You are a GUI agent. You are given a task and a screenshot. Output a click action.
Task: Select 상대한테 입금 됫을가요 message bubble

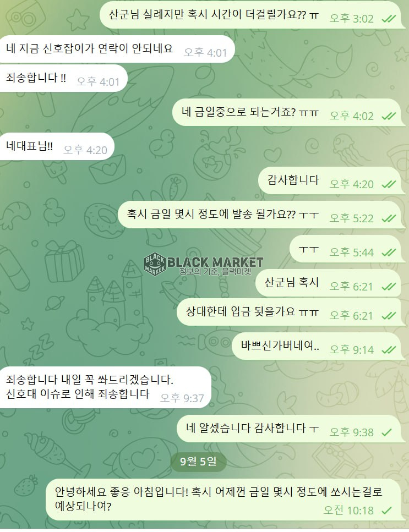point(291,312)
